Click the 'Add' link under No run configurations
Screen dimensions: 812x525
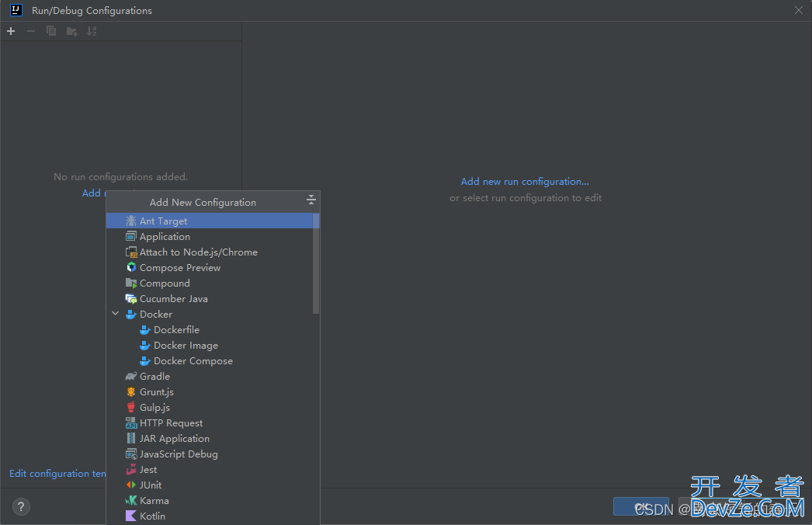click(93, 193)
